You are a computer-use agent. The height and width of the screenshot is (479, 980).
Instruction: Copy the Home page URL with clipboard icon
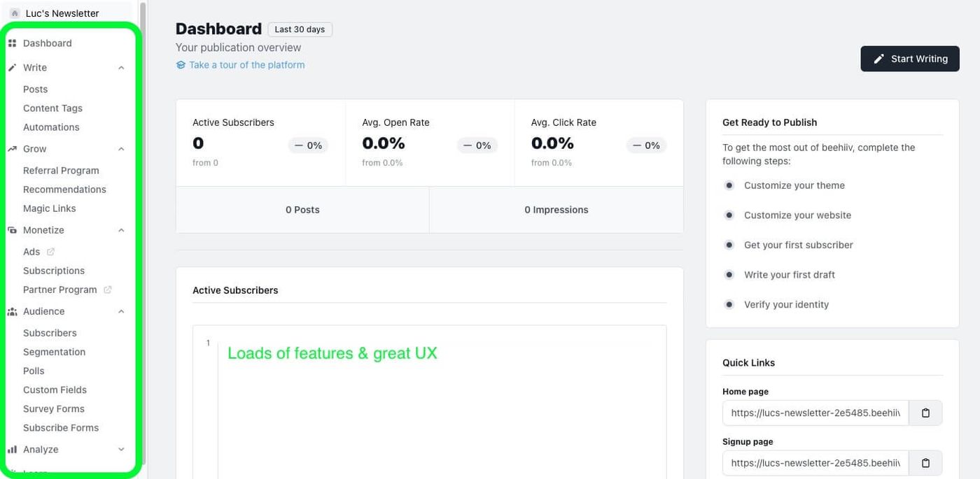click(925, 413)
